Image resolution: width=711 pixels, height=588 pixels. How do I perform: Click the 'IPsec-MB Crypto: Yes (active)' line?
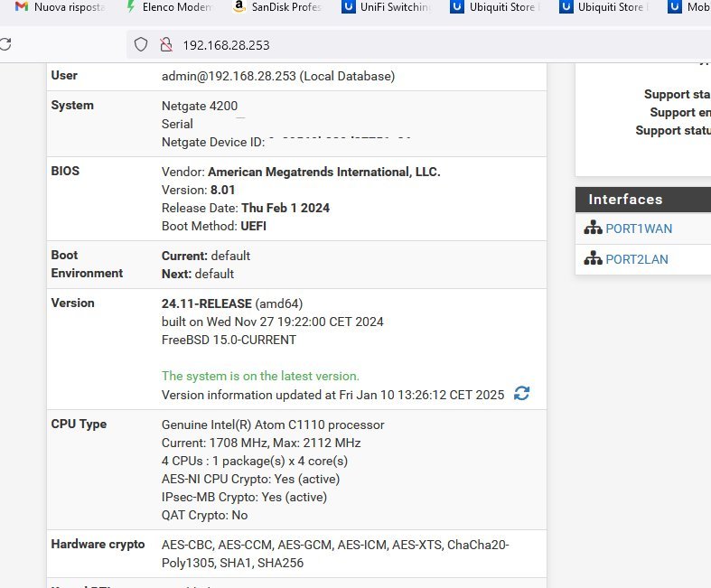pos(244,498)
